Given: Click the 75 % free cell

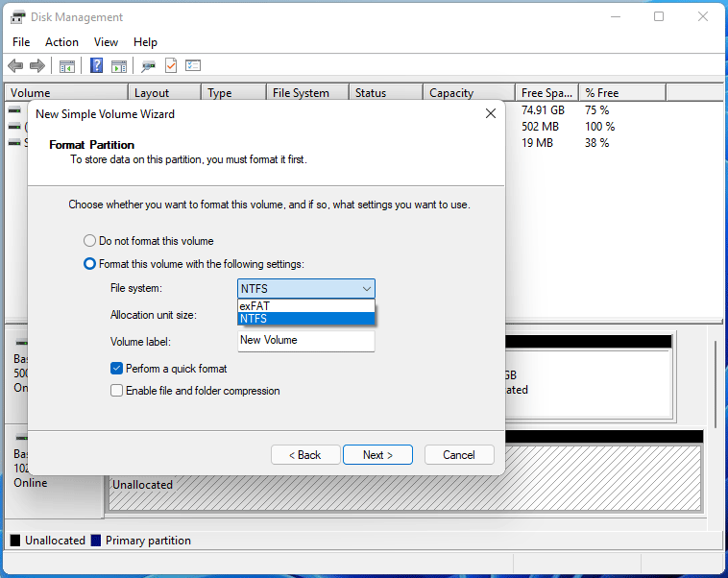Looking at the screenshot, I should [x=596, y=110].
